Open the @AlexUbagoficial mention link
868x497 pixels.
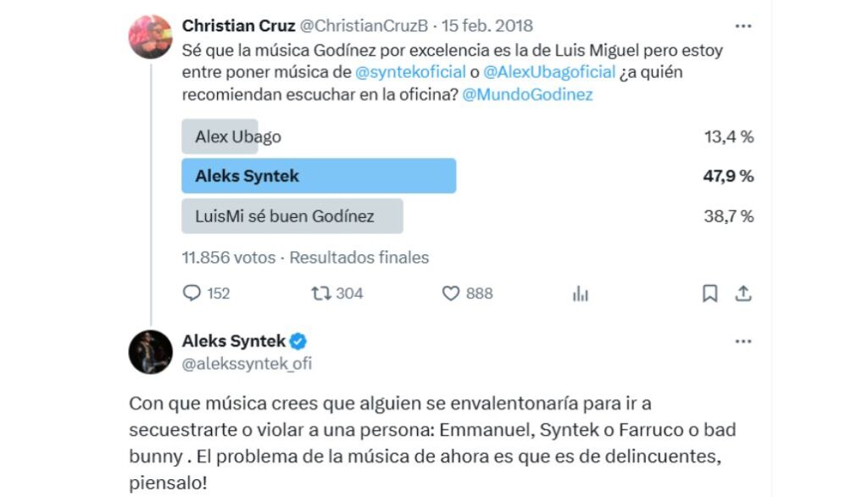(x=551, y=73)
